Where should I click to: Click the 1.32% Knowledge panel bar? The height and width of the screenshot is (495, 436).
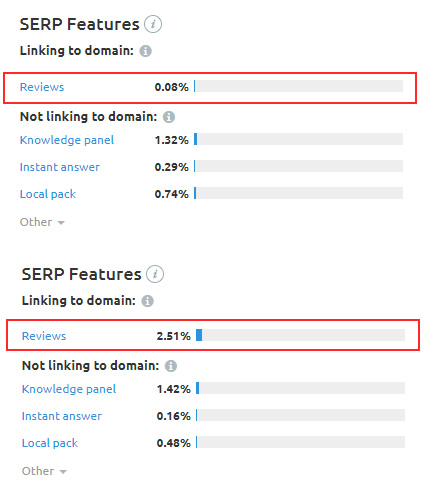(x=298, y=139)
